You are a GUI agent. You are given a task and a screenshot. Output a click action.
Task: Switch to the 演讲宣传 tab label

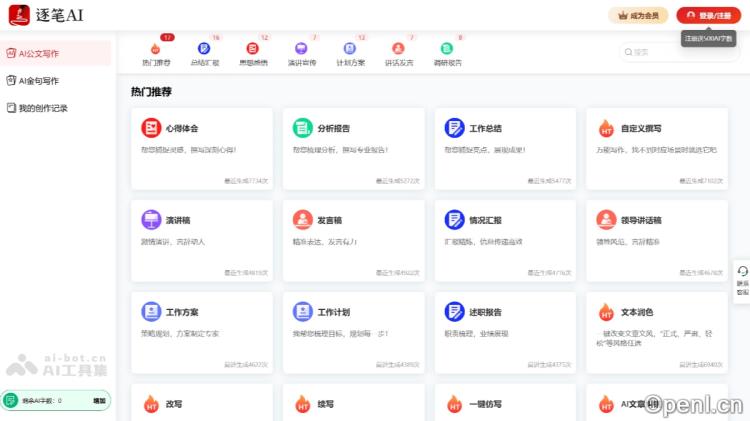(302, 63)
